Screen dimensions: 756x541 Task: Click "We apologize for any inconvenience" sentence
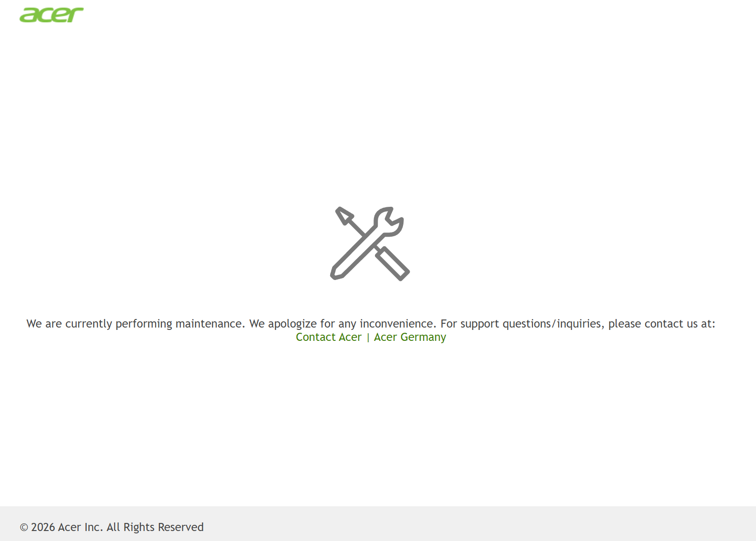pos(343,324)
